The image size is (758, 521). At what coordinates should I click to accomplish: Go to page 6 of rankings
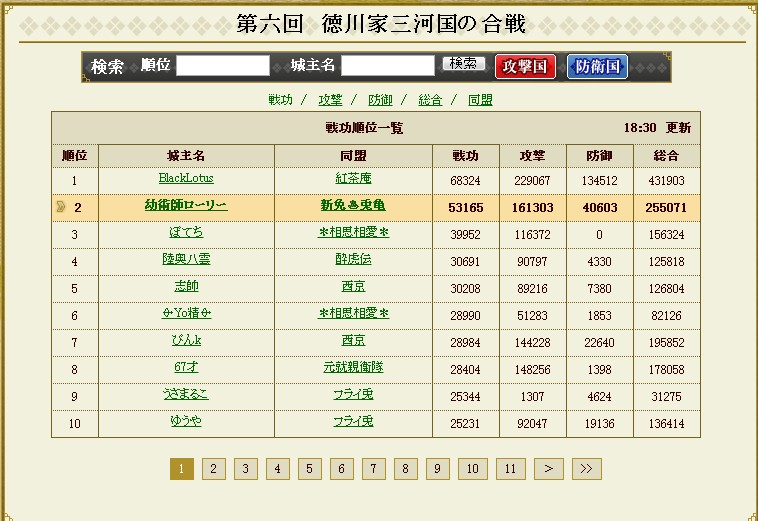tap(342, 469)
